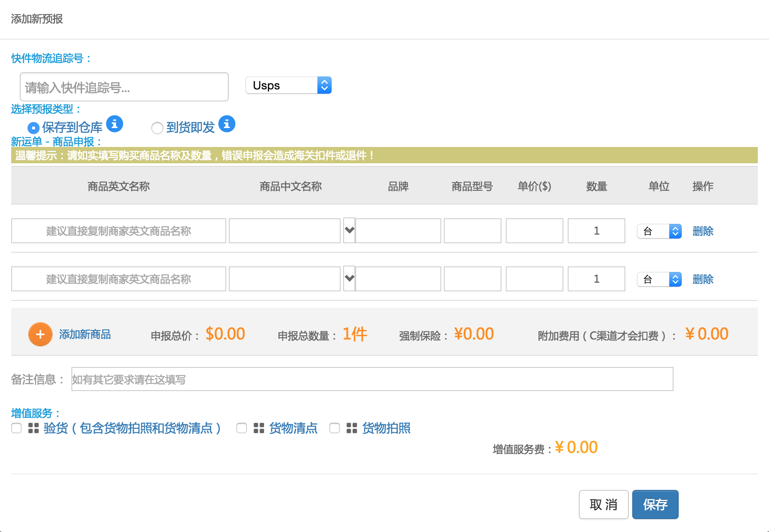769x532 pixels.
Task: Click first row product model field
Action: [473, 231]
